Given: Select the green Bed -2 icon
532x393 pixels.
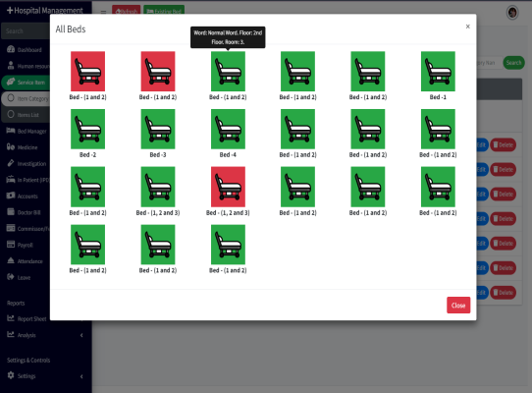Looking at the screenshot, I should (87, 129).
